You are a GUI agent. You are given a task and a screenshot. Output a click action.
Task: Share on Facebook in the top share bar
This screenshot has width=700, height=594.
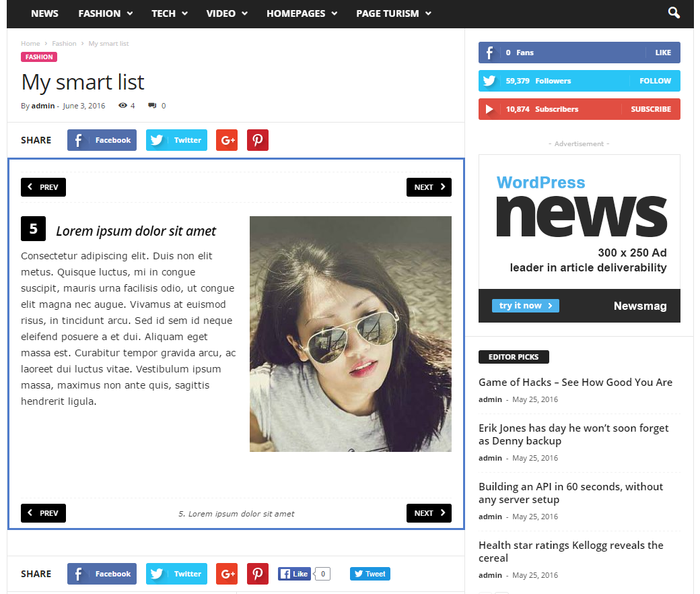click(x=102, y=140)
